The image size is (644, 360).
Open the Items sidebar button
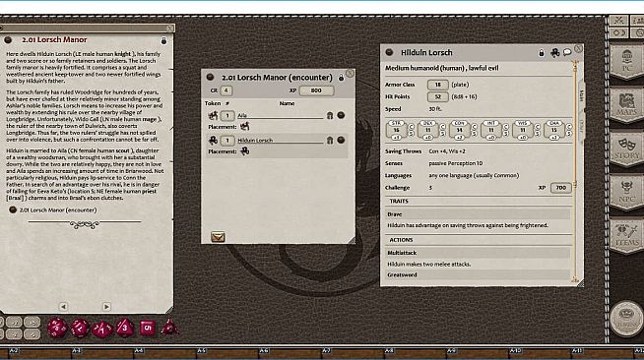(626, 236)
